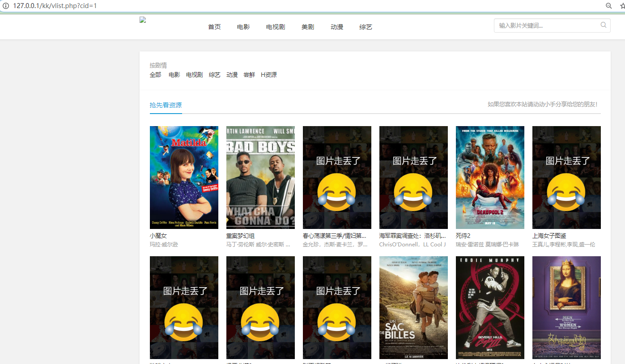This screenshot has height=364, width=625.
Task: Click the placeholder poster above 春心荡漾第三季
Action: tap(337, 178)
